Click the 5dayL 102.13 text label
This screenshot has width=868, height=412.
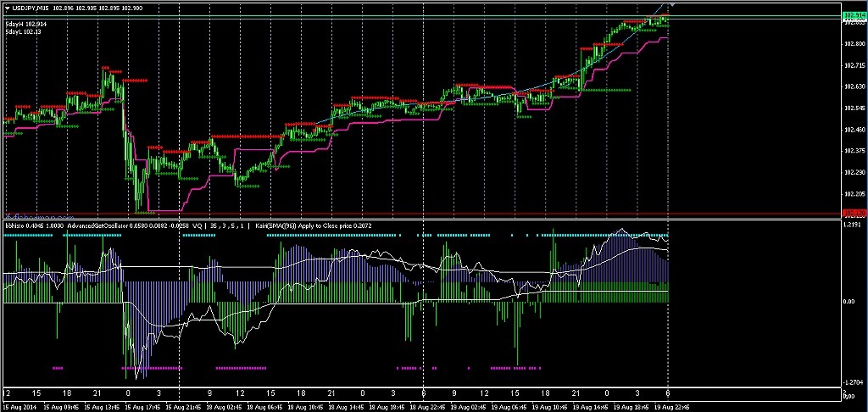(23, 32)
